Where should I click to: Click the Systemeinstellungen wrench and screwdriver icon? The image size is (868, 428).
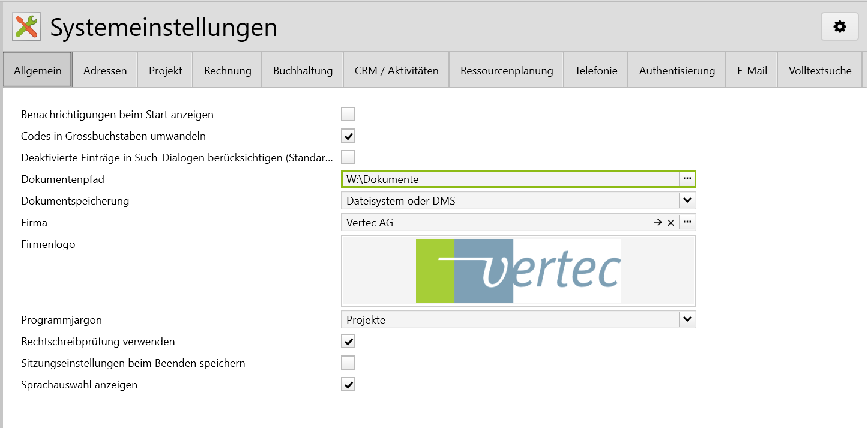[26, 27]
